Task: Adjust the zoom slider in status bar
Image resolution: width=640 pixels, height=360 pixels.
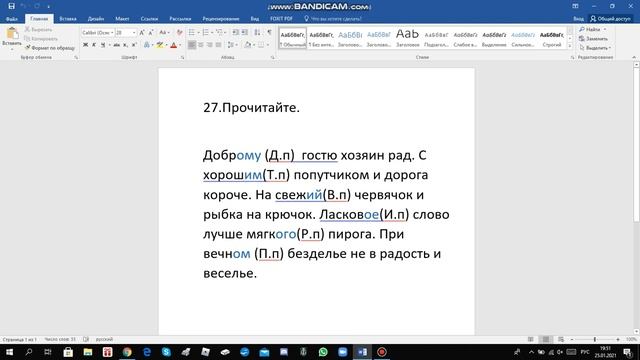Action: click(x=595, y=339)
